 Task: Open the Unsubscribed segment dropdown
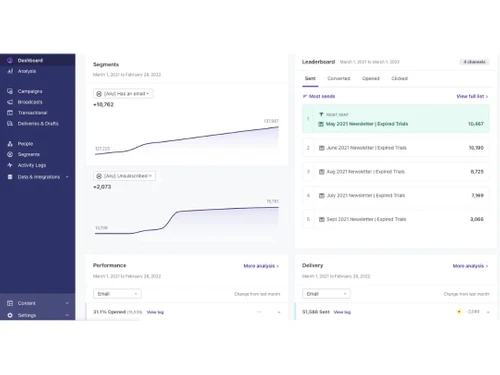[x=124, y=176]
